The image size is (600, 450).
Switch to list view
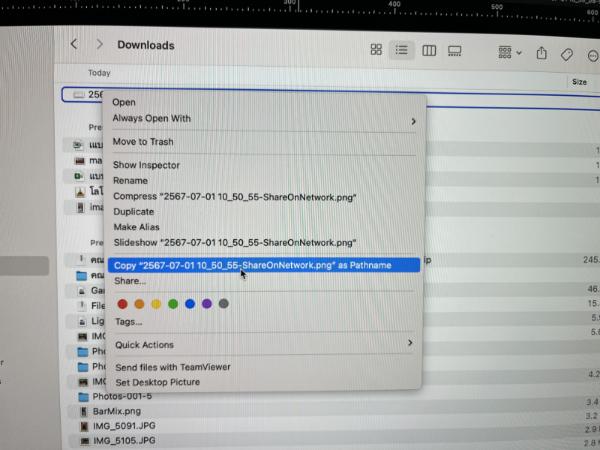point(401,50)
